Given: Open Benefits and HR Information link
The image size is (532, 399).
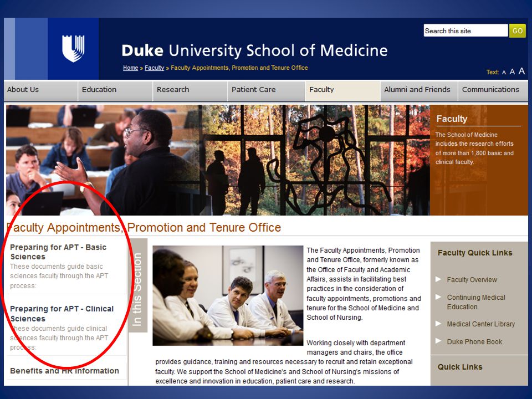Looking at the screenshot, I should click(x=64, y=371).
